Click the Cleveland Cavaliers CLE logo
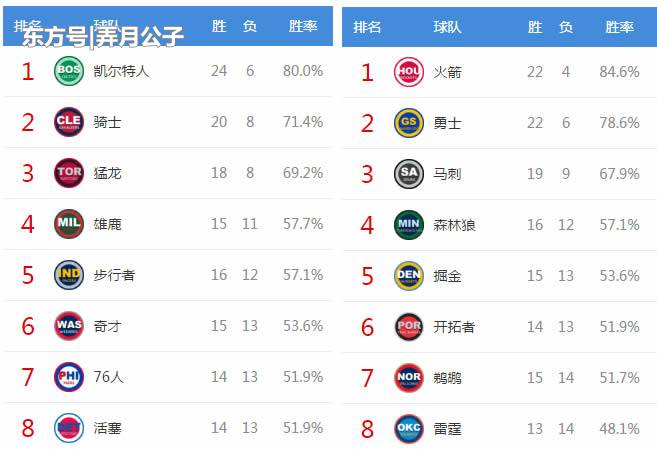Viewport: 657px width, 450px height. pos(68,122)
